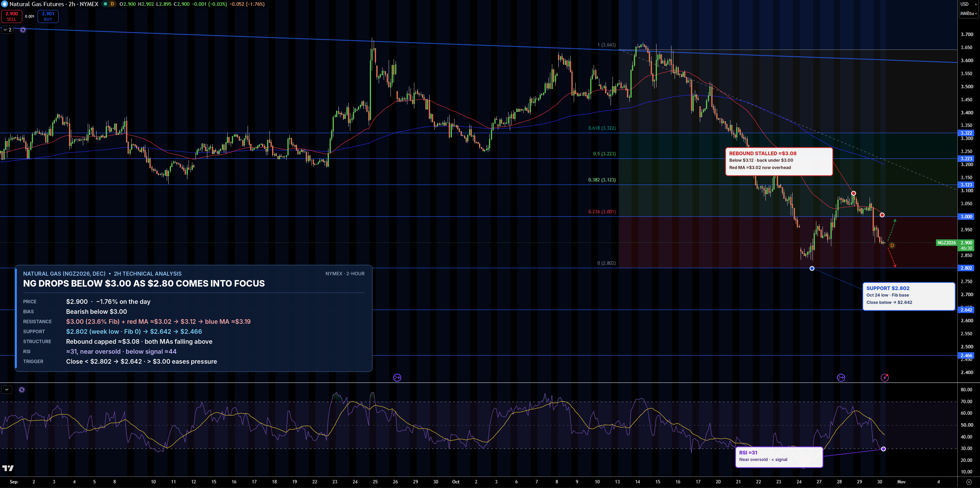This screenshot has height=488, width=980.
Task: Click the Oct label on time axis
Action: tap(456, 482)
